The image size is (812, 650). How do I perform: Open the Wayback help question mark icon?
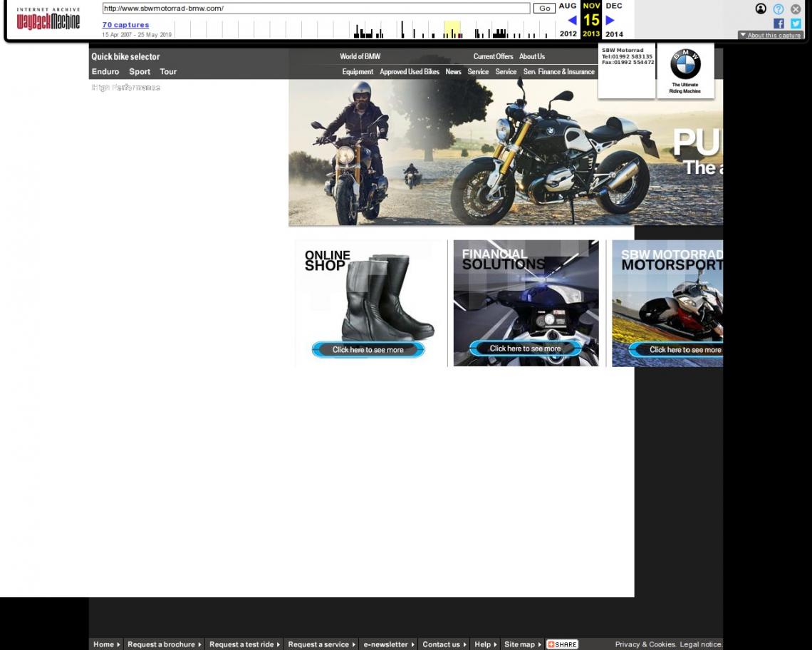coord(779,9)
